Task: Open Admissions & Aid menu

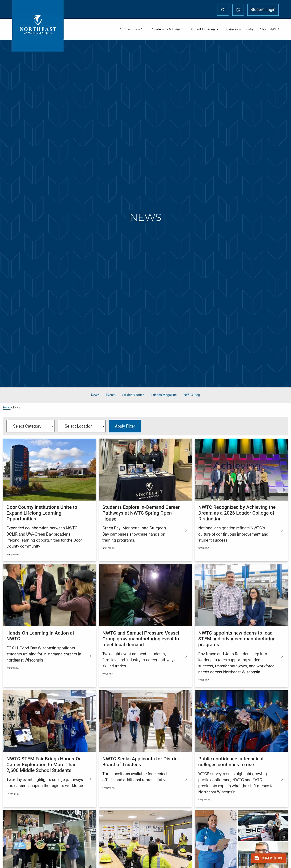Action: coord(132,29)
